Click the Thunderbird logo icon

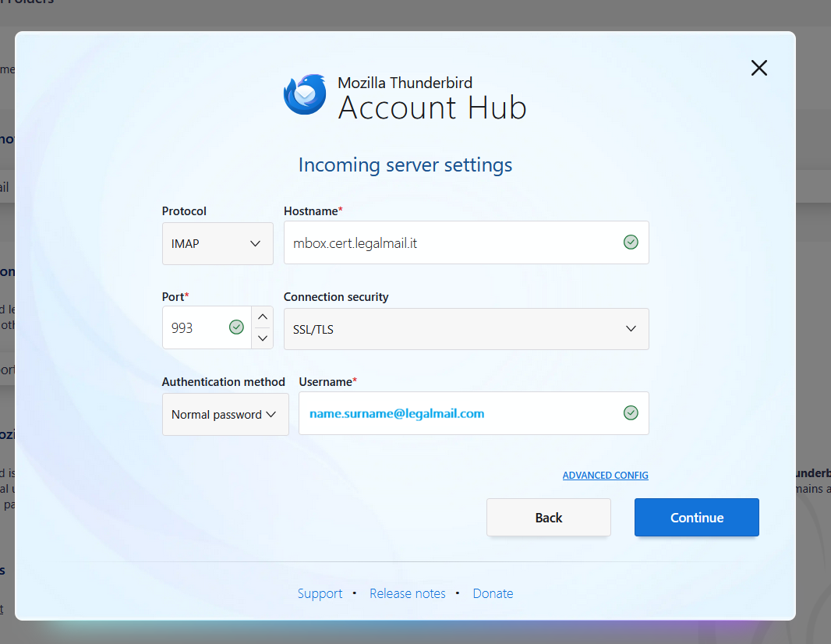tap(305, 95)
